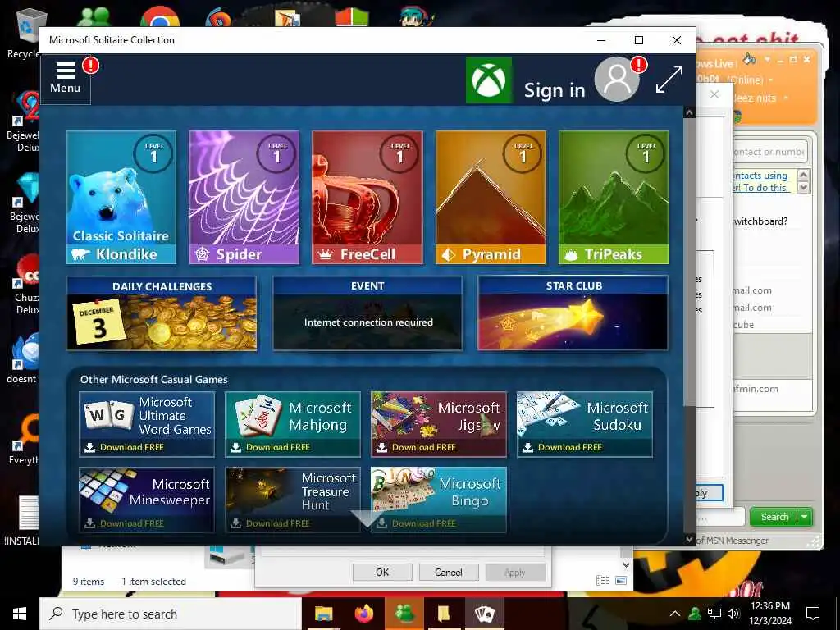Click the taskbar clock showing 12:36 PM
Viewport: 840px width, 630px height.
[769, 614]
